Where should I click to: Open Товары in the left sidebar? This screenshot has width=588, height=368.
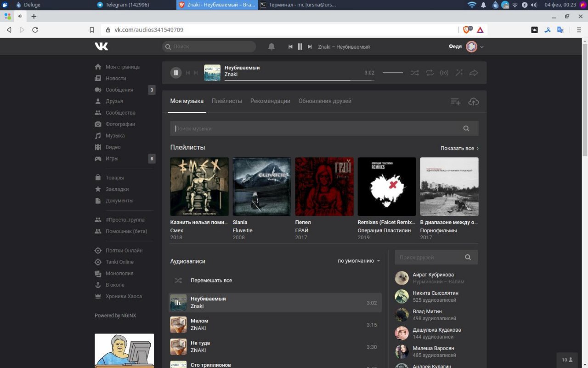coord(115,178)
